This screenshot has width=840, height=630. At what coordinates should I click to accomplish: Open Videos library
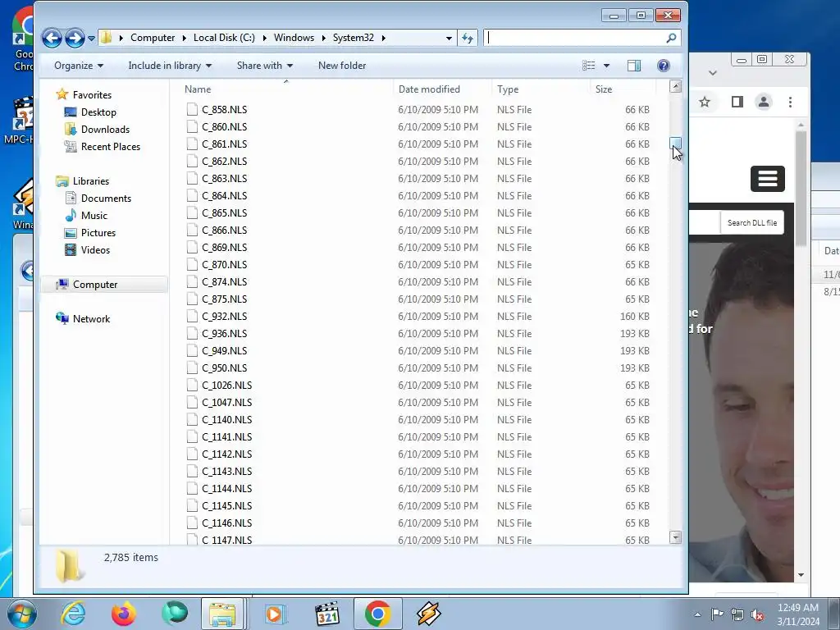pos(95,249)
